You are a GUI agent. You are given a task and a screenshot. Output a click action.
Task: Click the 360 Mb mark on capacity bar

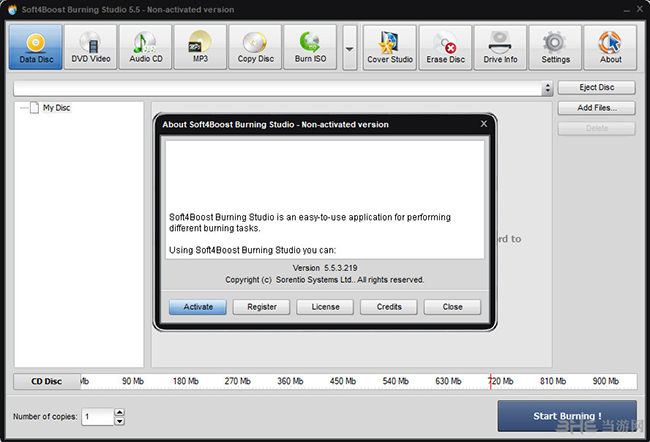click(x=290, y=381)
